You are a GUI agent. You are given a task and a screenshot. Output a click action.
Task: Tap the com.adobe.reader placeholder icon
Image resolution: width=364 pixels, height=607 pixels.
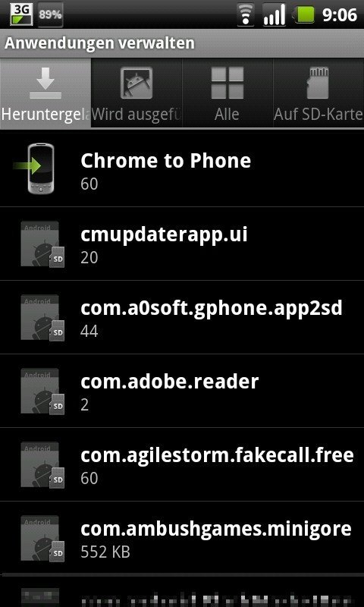(x=42, y=391)
